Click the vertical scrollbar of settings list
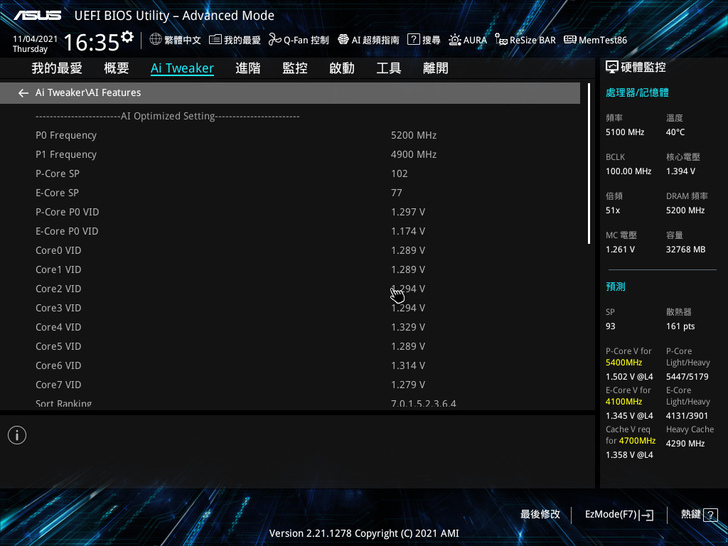The image size is (728, 546). (589, 163)
